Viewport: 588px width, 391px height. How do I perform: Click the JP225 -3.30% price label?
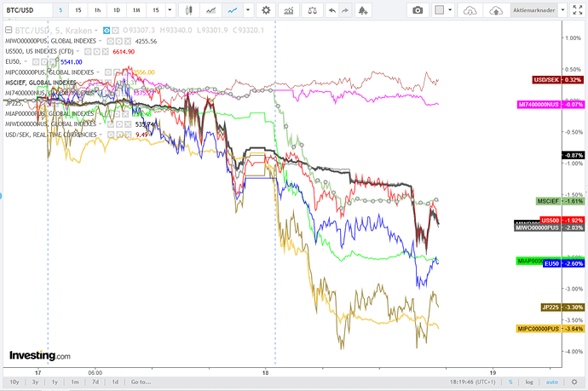562,308
